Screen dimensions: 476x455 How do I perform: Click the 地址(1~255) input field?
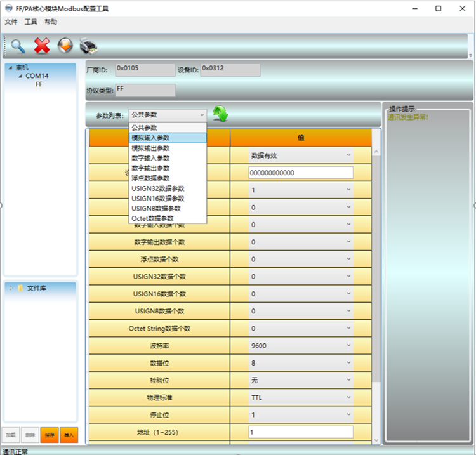tap(301, 432)
